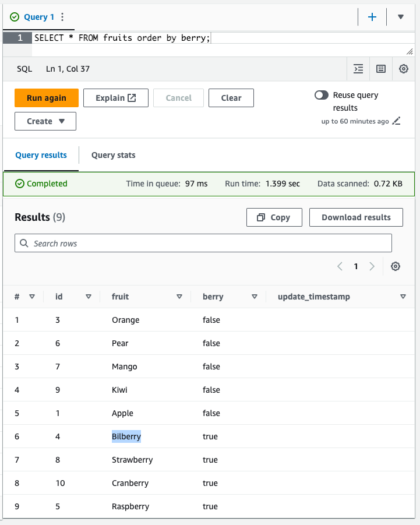420x525 pixels.
Task: Open keyboard shortcuts icon in editor bar
Action: pos(381,69)
